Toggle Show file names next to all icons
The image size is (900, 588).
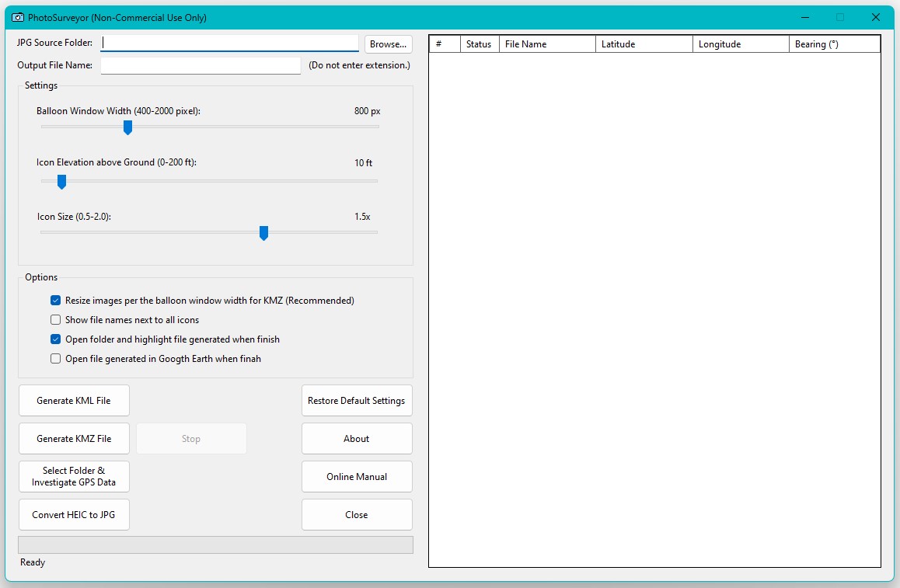pyautogui.click(x=55, y=320)
